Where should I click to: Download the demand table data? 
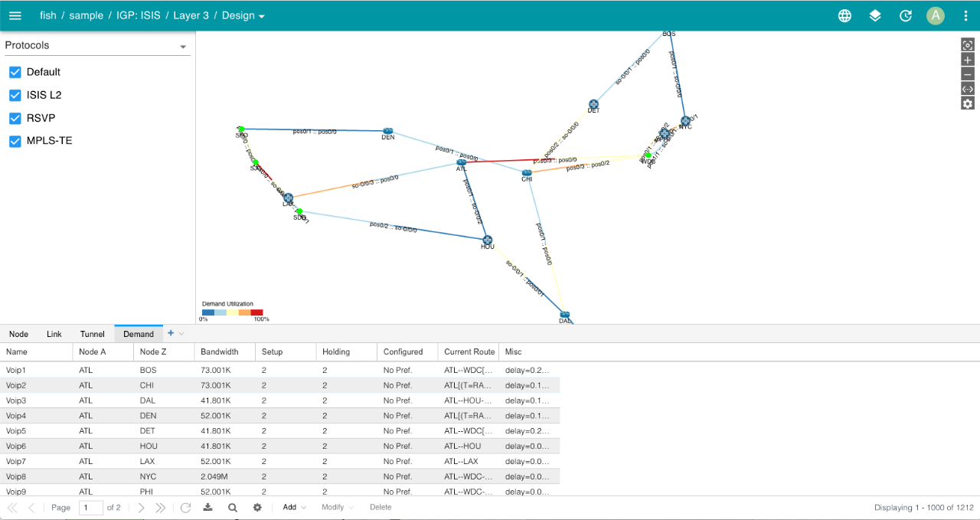(x=207, y=508)
